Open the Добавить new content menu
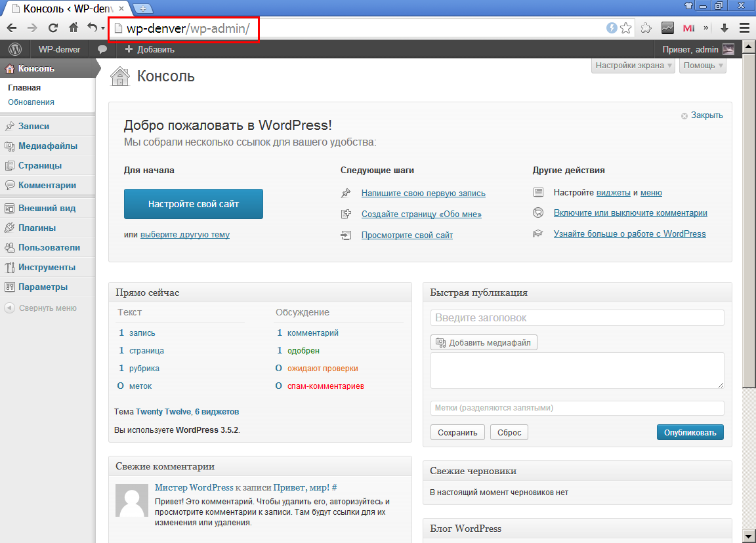This screenshot has height=543, width=756. tap(150, 49)
